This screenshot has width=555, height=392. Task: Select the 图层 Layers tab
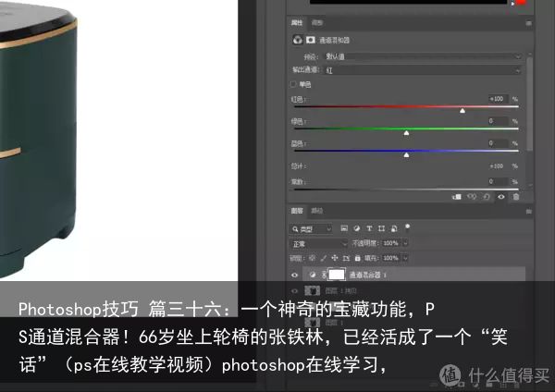[297, 211]
